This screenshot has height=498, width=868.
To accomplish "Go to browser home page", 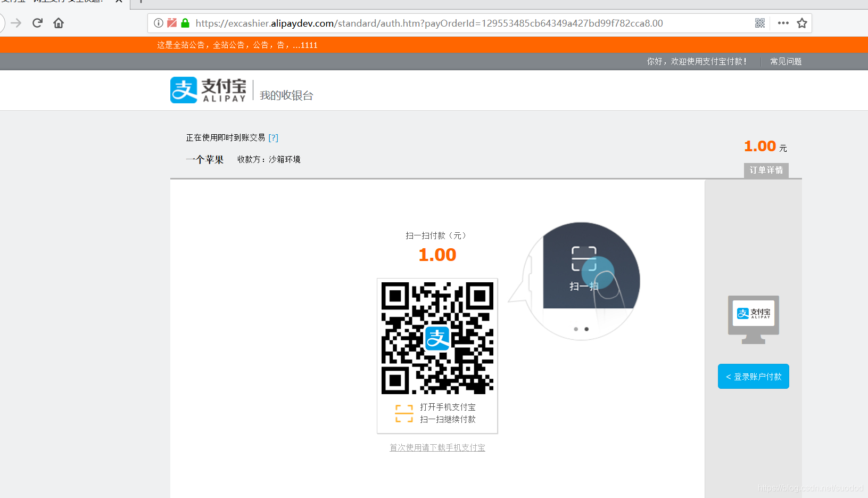I will point(59,23).
